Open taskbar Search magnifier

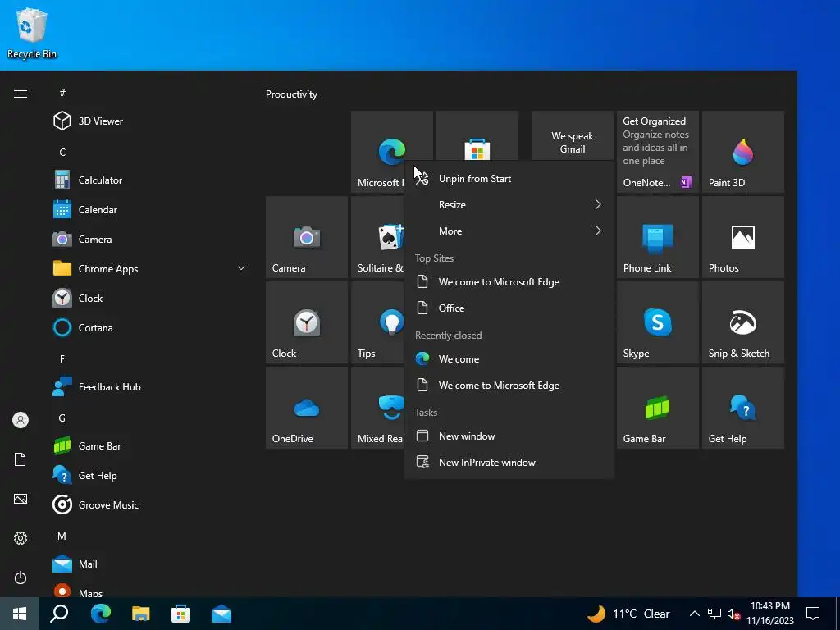pos(59,614)
